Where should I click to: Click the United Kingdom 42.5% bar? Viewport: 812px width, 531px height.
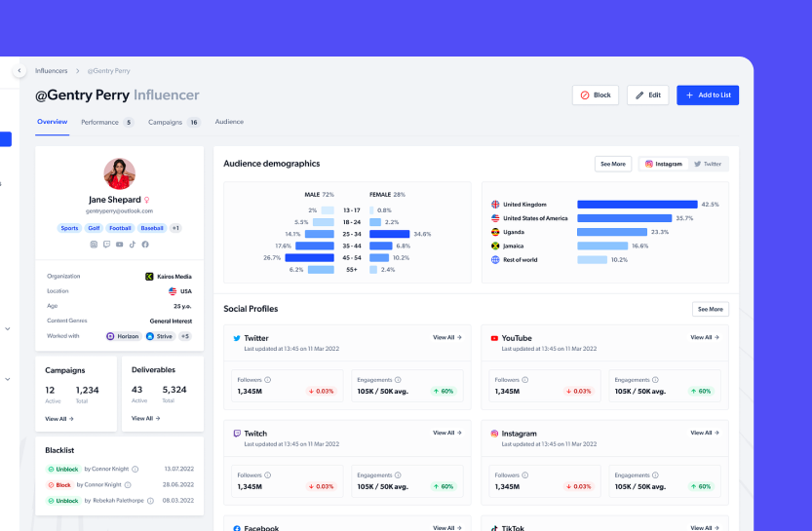coord(638,205)
